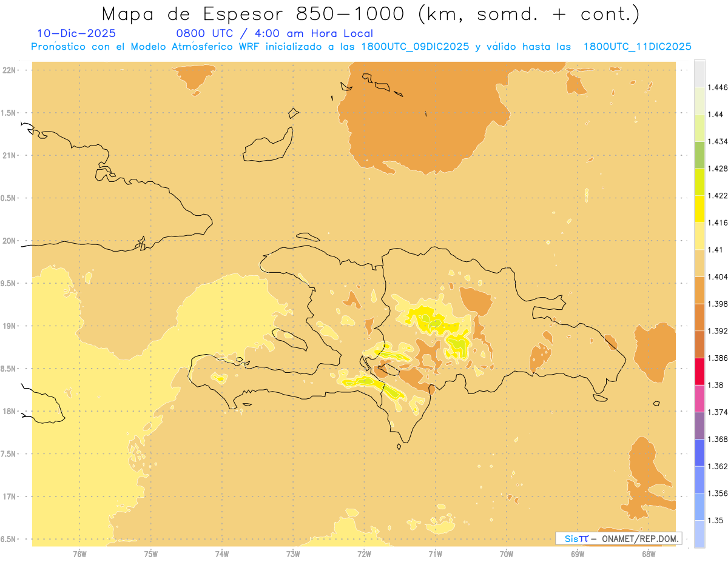Click the time label '0800 UTC / 4:00 am Hora Local'
Viewport: 728px width, 562px height.
pyautogui.click(x=274, y=33)
